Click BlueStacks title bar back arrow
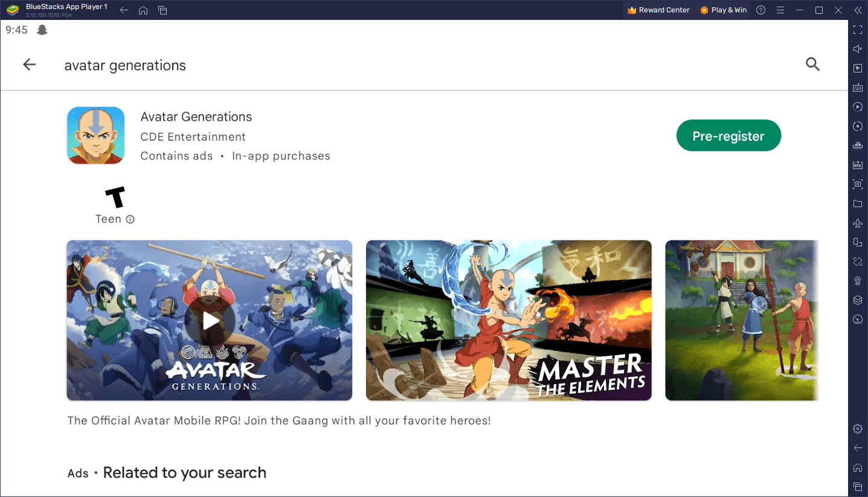868x497 pixels. [124, 10]
